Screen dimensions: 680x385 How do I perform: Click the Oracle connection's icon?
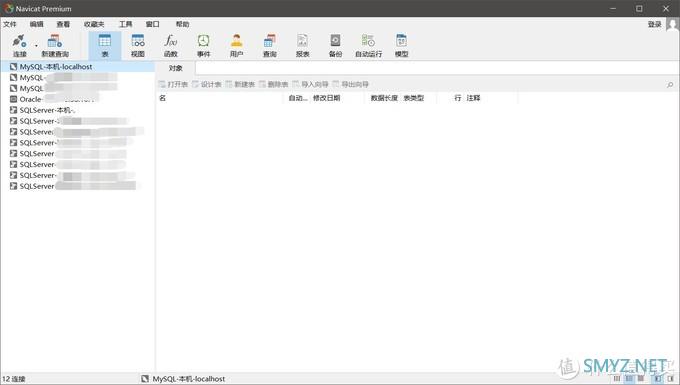point(13,99)
